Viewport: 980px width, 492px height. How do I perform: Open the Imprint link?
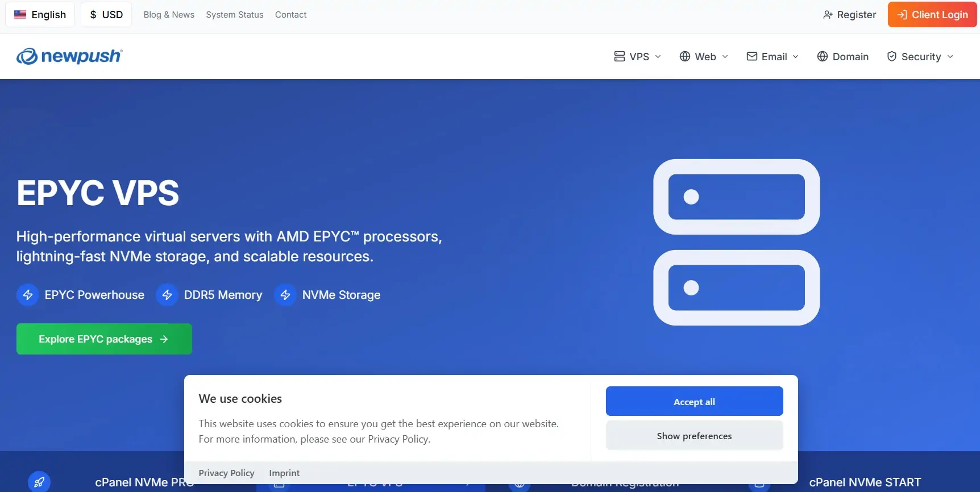pos(284,473)
